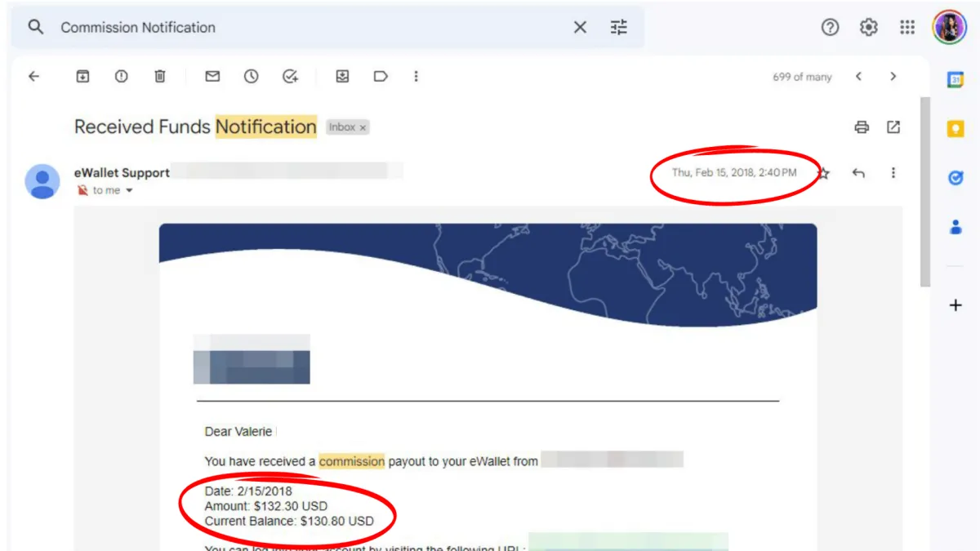The image size is (980, 551).
Task: Open Google Calendar side panel icon
Action: [955, 79]
